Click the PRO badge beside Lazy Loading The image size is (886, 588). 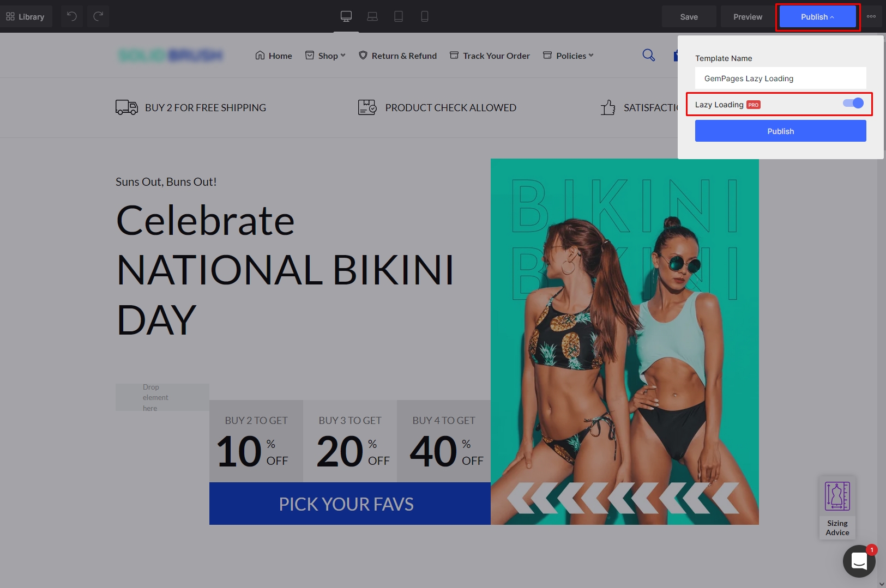754,105
